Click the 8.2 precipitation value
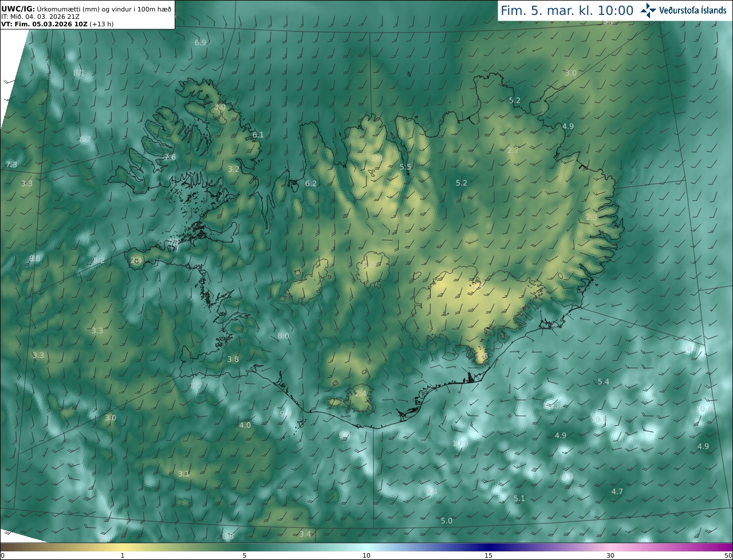This screenshot has height=560, width=733. (99, 260)
